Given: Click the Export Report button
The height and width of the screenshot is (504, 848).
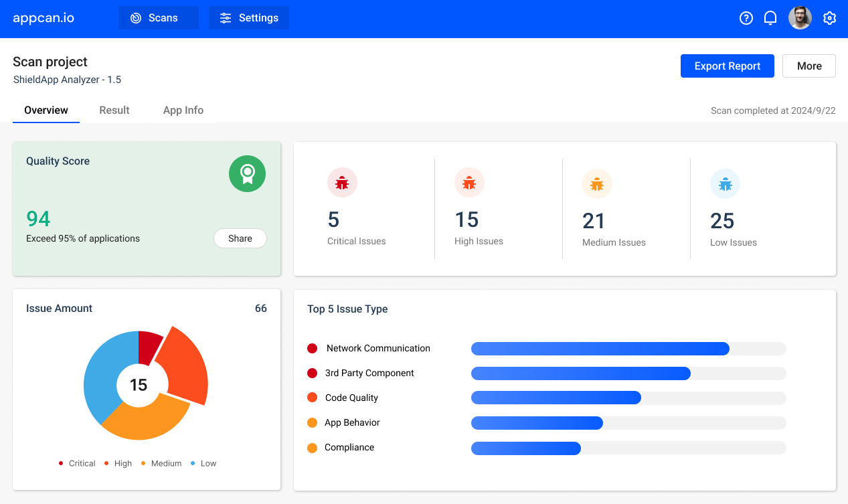Looking at the screenshot, I should [727, 66].
